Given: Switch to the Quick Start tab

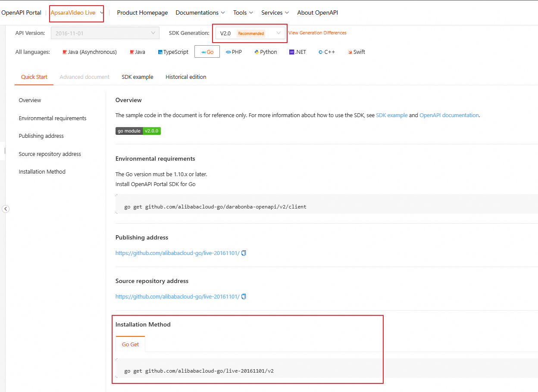Looking at the screenshot, I should (34, 77).
